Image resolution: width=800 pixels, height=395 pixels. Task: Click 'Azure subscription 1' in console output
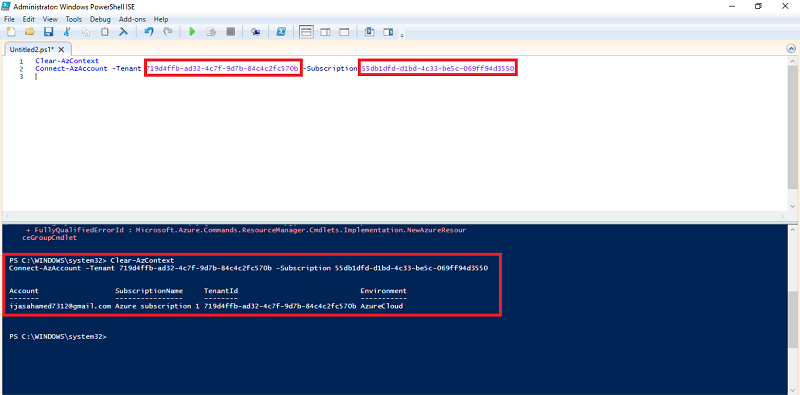[x=157, y=306]
